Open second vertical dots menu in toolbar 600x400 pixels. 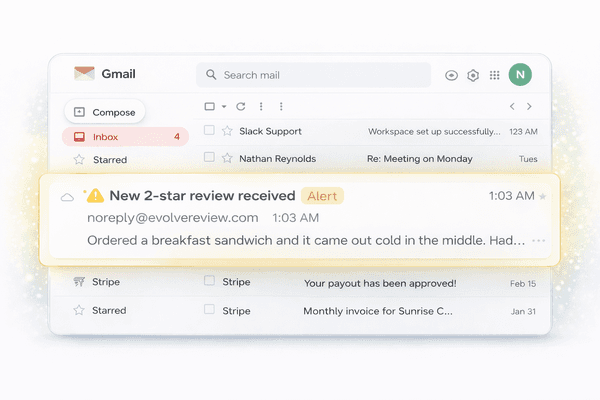[x=281, y=106]
